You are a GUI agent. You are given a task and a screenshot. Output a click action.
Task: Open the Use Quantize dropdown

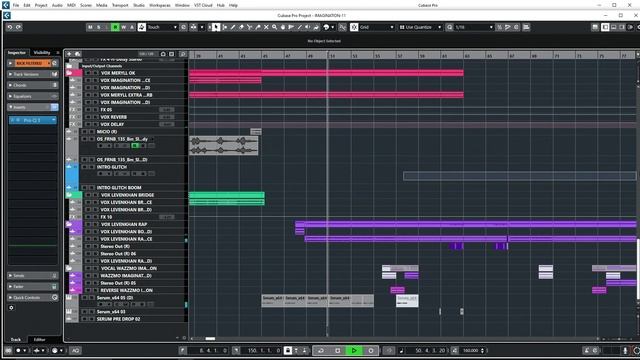click(x=420, y=27)
